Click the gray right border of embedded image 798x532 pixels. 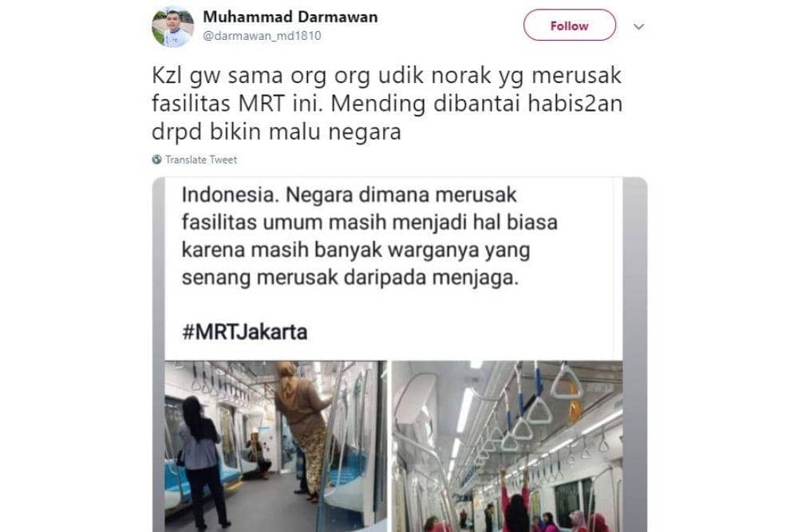tap(634, 354)
